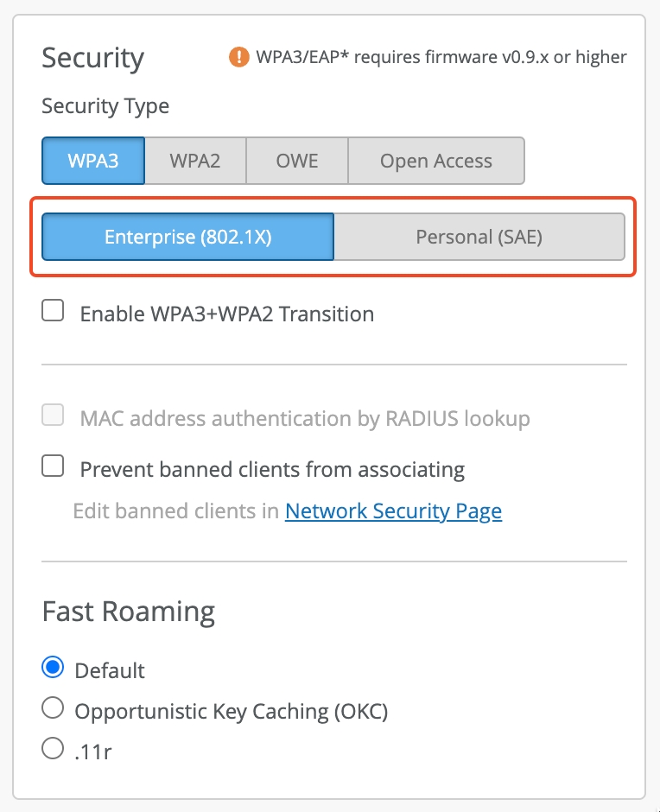Open the Network Security Page link

click(x=393, y=511)
